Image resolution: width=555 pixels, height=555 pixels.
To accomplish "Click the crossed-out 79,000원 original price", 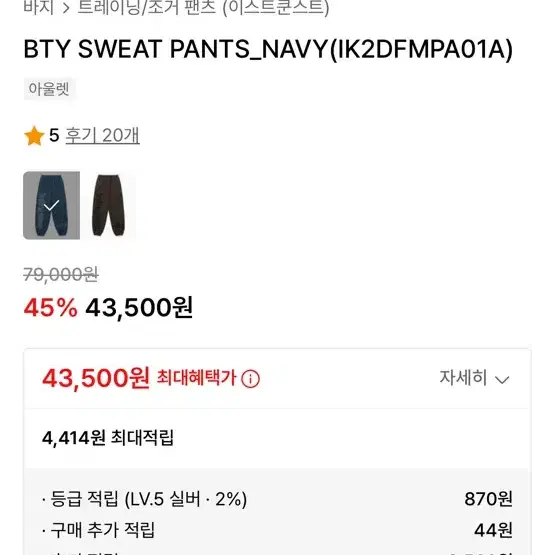I will point(61,275).
